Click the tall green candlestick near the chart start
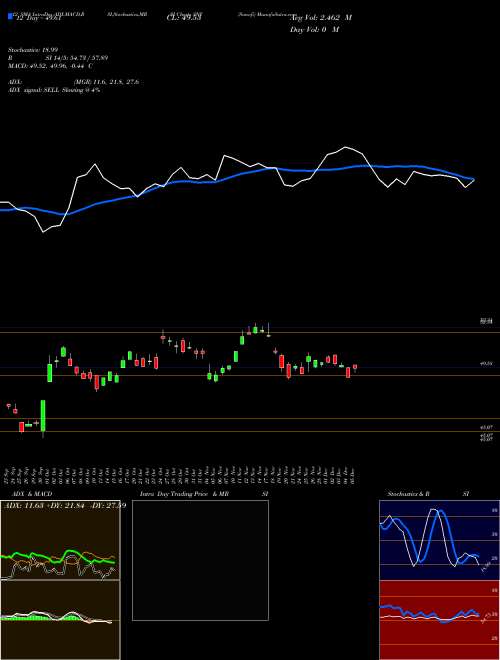500x660 pixels. pos(43,416)
